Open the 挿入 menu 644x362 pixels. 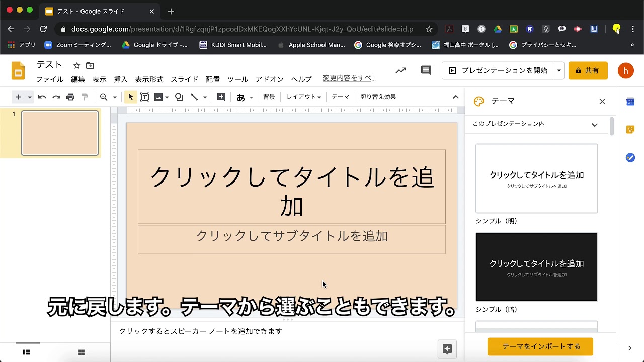coord(121,79)
